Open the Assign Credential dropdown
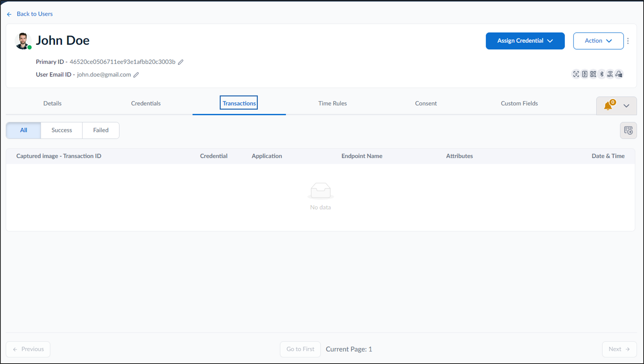The width and height of the screenshot is (644, 364). tap(525, 41)
